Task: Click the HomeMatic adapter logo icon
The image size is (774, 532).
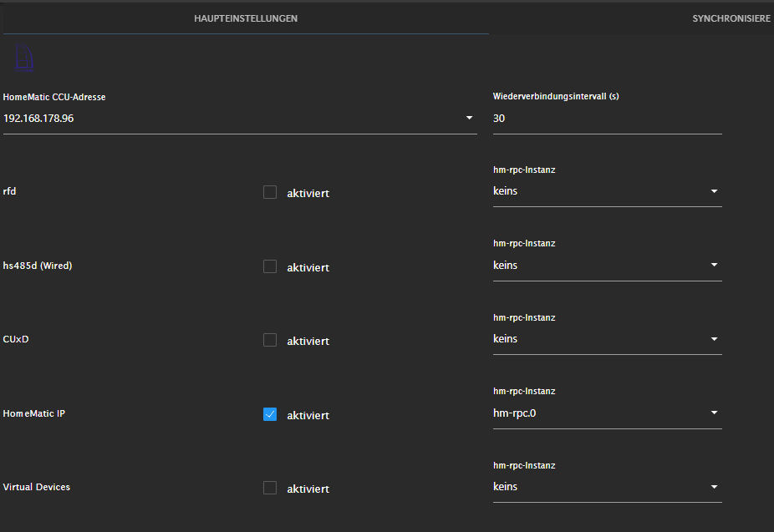Action: tap(23, 58)
